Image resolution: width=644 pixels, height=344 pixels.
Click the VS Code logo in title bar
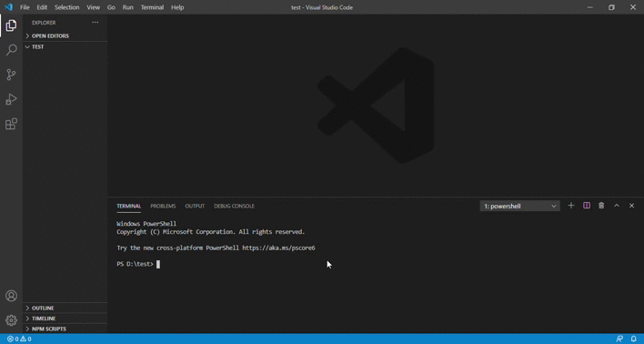point(8,7)
